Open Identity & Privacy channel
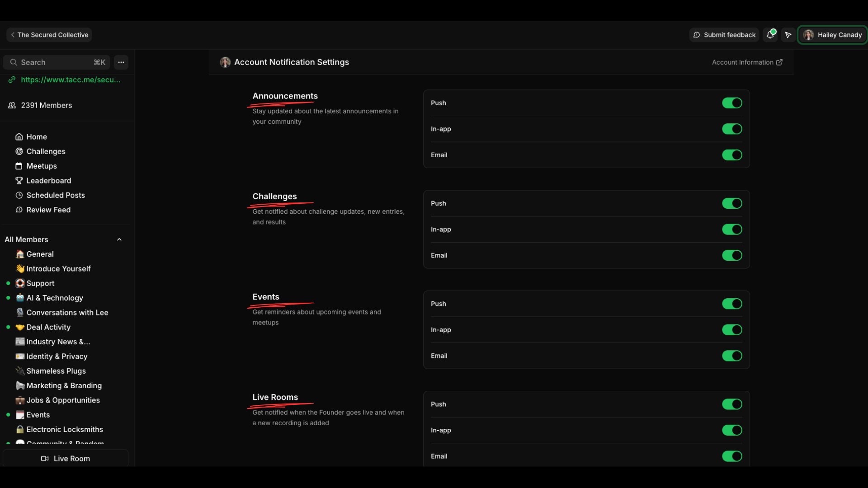 coord(57,357)
